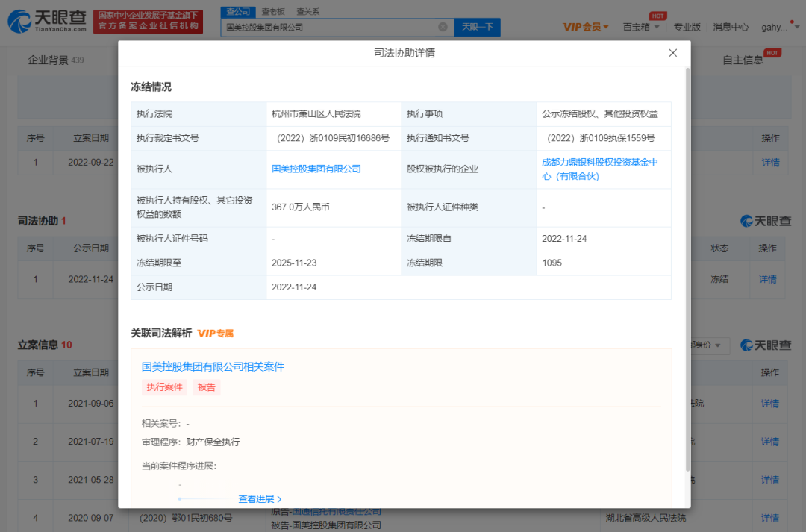Click 详情 for the 司法协助 冻结 row

tap(767, 279)
